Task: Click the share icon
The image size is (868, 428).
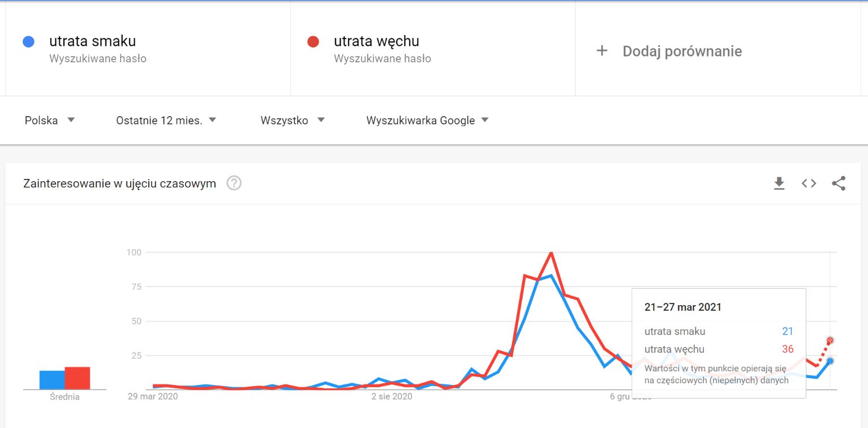Action: (839, 183)
